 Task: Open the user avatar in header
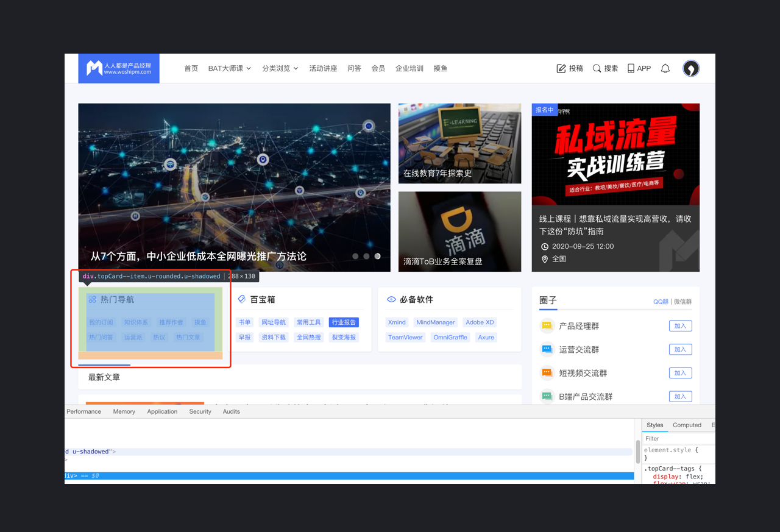pos(690,68)
